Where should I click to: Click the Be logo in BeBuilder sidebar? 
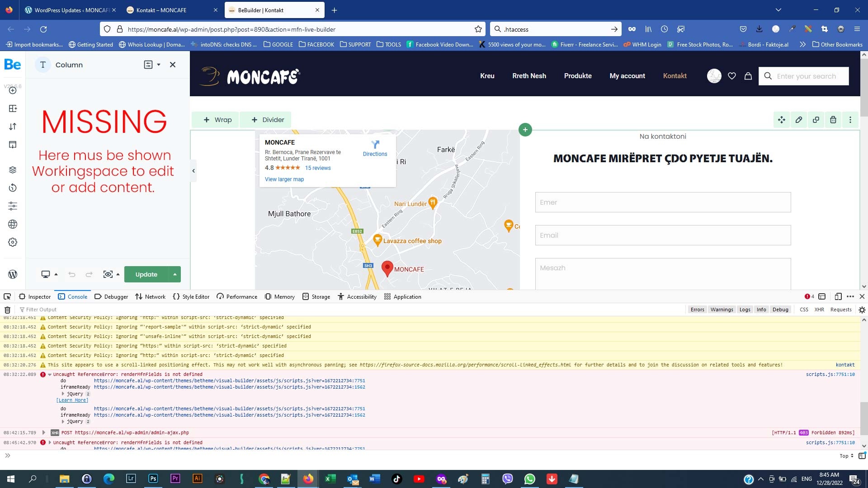13,65
